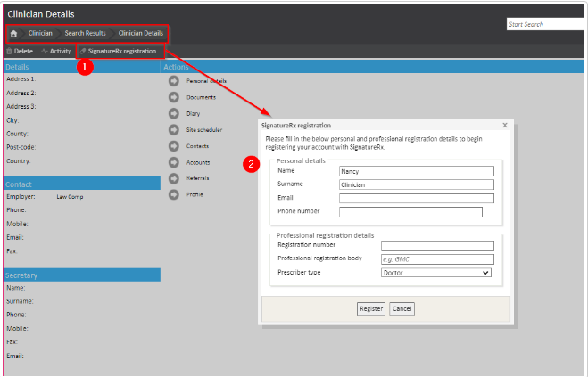Click the Accounts arrow icon

point(174,162)
